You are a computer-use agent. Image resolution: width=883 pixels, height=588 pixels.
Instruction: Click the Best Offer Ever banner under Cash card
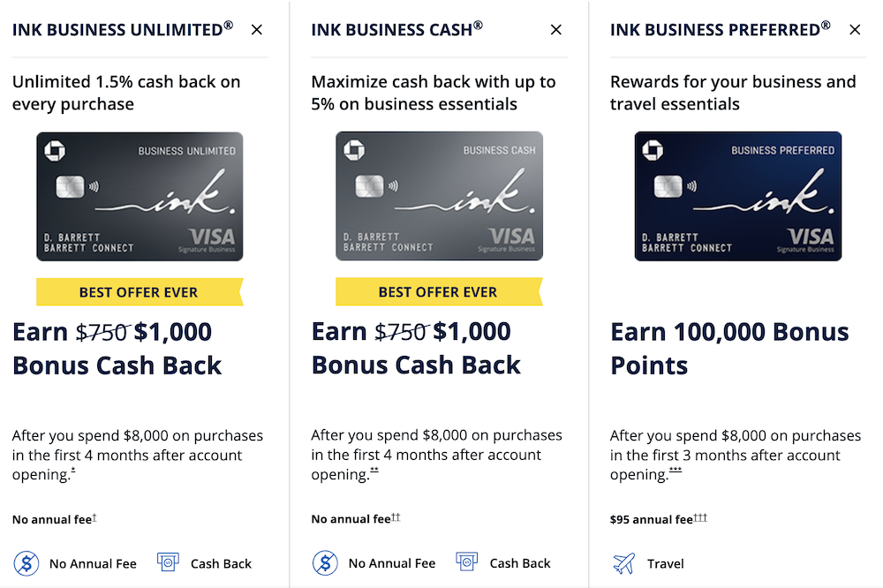click(439, 291)
